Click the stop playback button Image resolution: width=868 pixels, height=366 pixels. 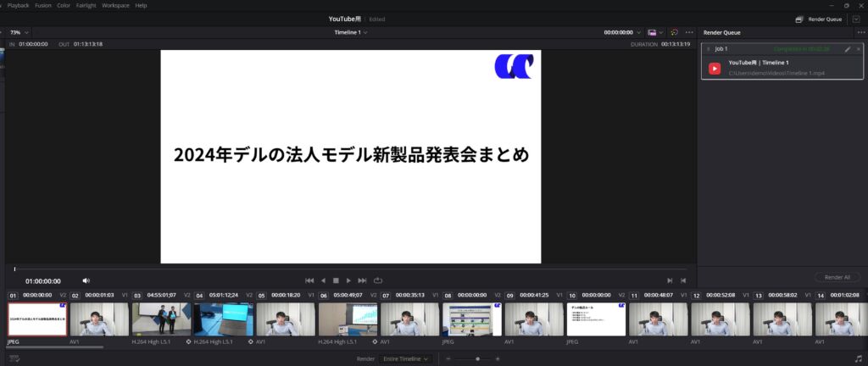(x=336, y=280)
